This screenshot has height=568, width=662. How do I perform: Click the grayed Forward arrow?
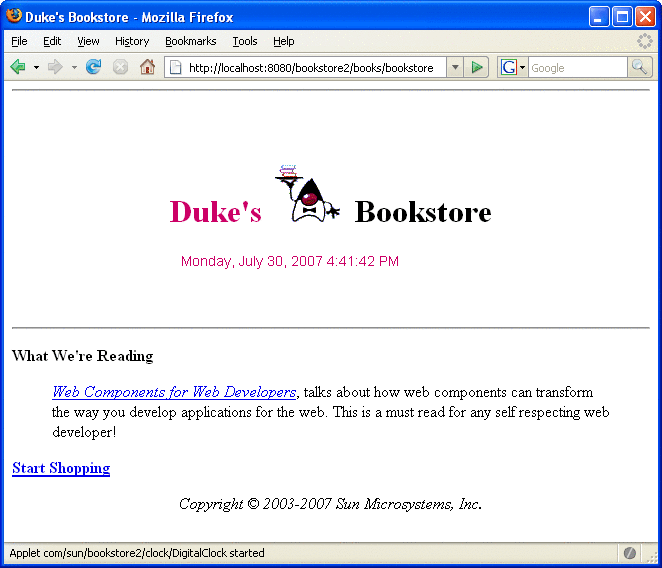pos(55,67)
